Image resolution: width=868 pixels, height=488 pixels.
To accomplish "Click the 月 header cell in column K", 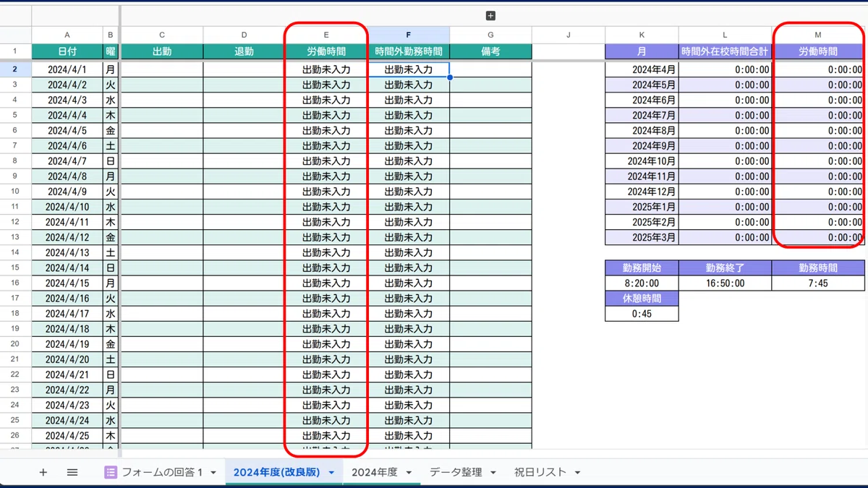I will pos(642,51).
